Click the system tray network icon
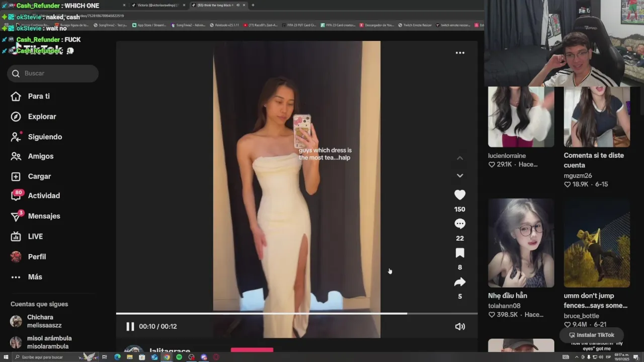Screen dimensions: 644x362 click(x=596, y=357)
